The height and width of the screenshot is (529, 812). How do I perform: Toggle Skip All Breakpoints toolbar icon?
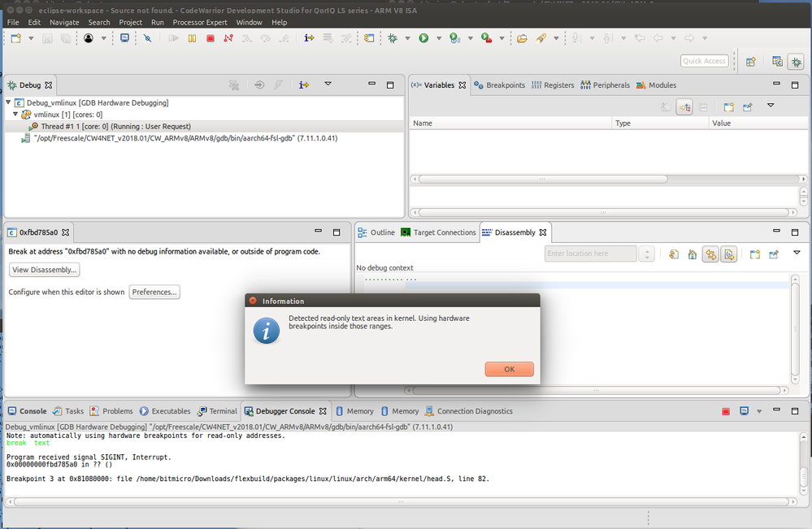point(148,38)
